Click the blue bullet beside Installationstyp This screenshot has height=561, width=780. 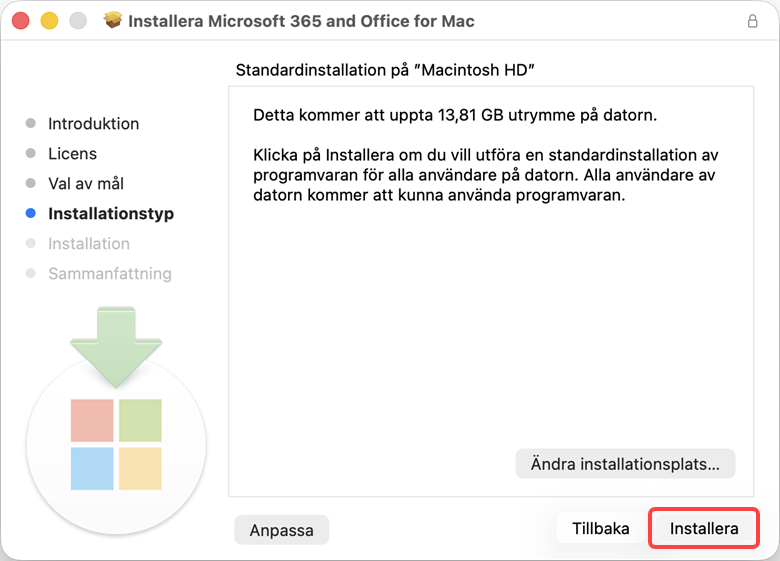click(30, 214)
